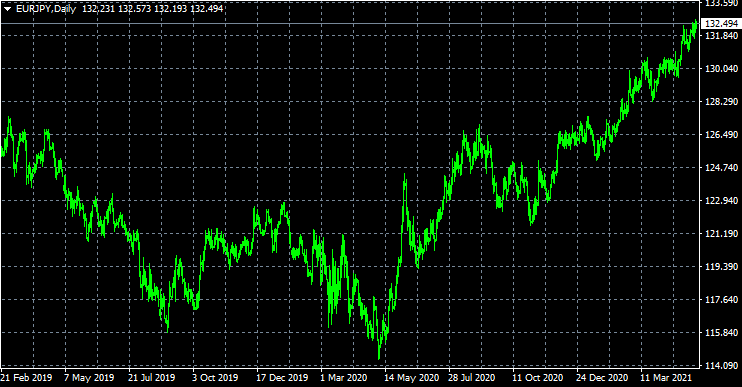742x387 pixels.
Task: Click the 128.290 price axis label
Action: 721,102
